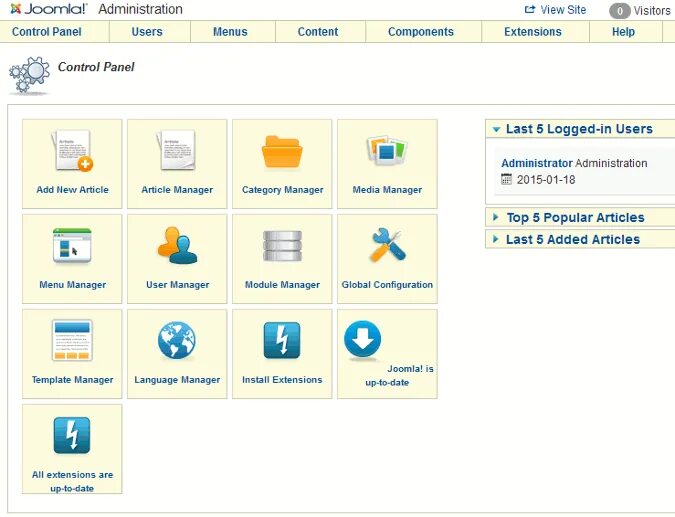
Task: Click the Template Manager text link
Action: point(72,380)
